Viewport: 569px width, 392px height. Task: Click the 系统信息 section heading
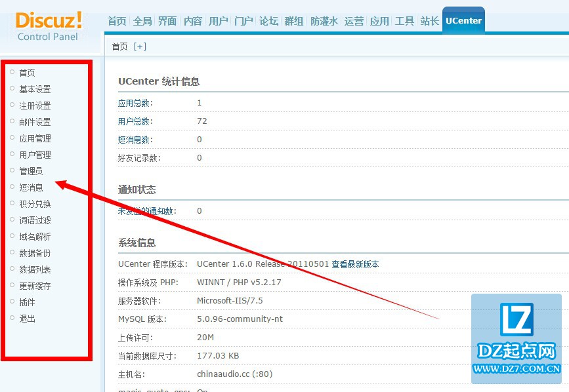[x=137, y=243]
